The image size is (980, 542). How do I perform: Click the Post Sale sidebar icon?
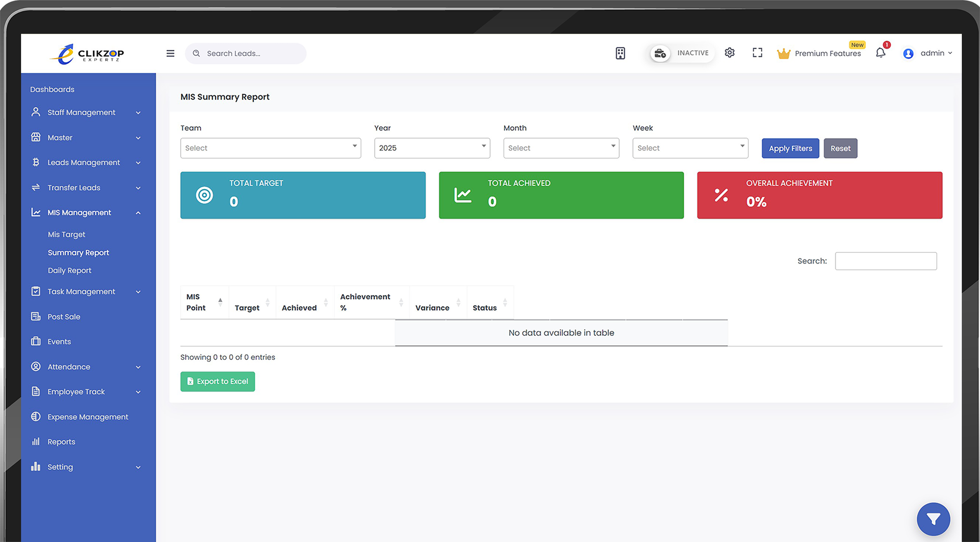tap(36, 317)
